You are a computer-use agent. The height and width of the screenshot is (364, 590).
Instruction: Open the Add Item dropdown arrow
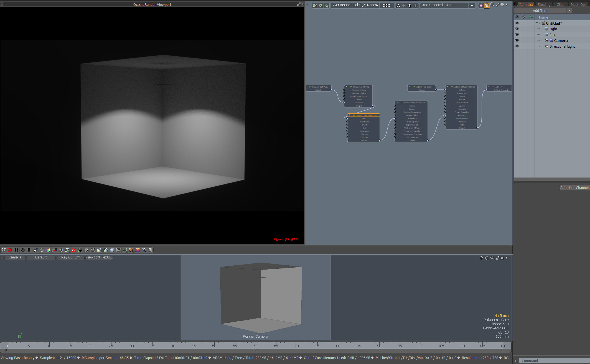coord(569,10)
